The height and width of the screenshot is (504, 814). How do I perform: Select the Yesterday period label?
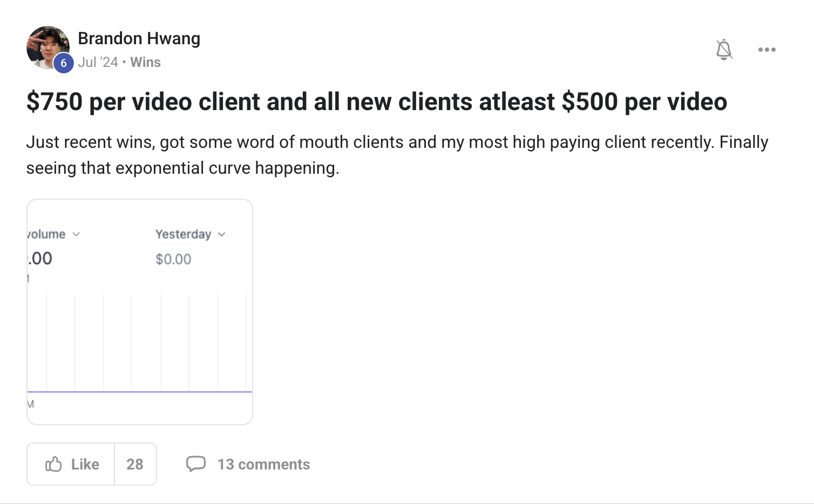tap(183, 234)
